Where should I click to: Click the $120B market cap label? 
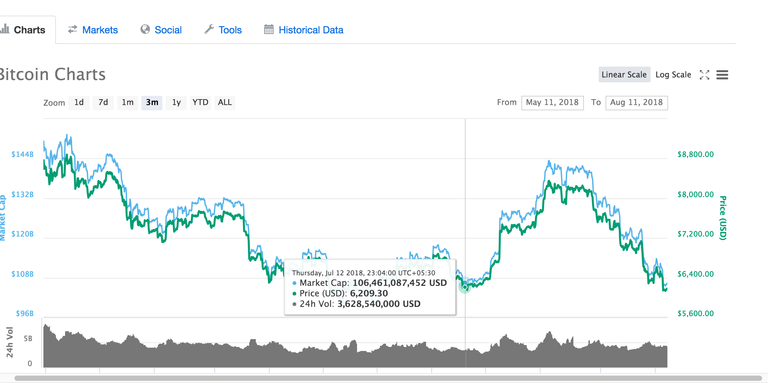click(x=22, y=234)
